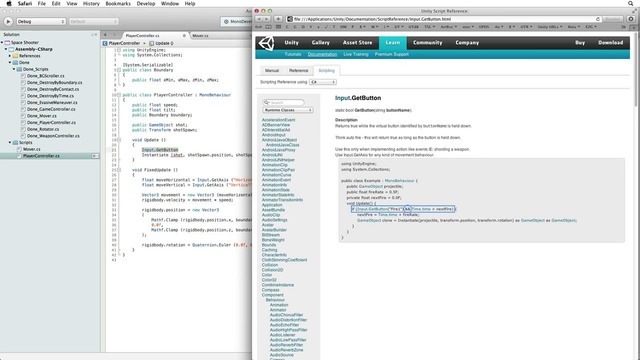Click Safari address bar

coord(444,19)
